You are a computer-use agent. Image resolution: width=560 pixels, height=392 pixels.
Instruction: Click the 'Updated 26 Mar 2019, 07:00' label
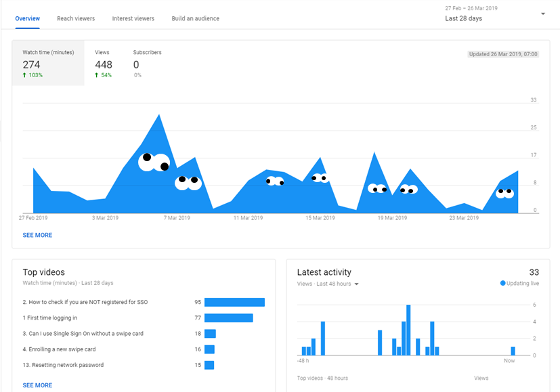(x=503, y=54)
